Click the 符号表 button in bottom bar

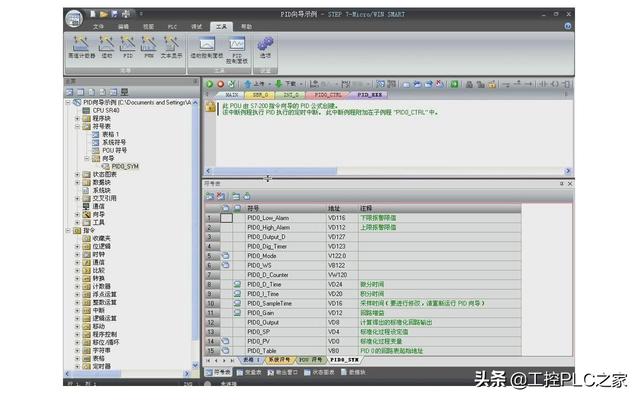(x=218, y=372)
